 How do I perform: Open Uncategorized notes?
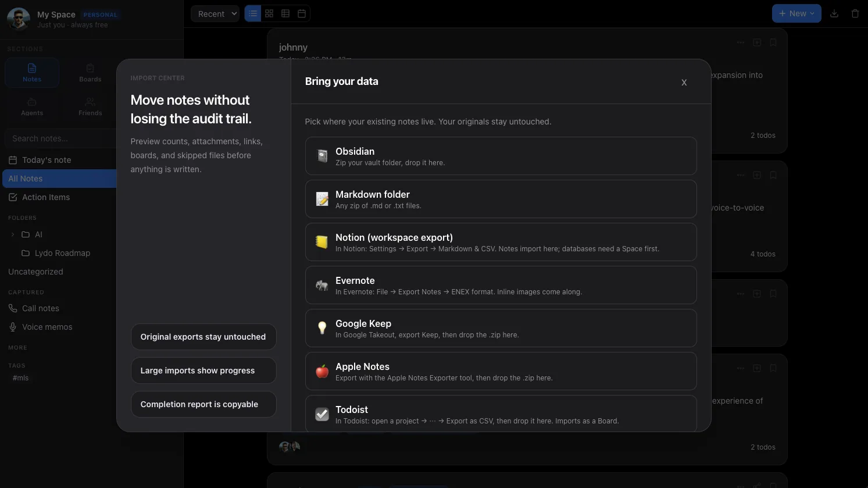coord(35,272)
